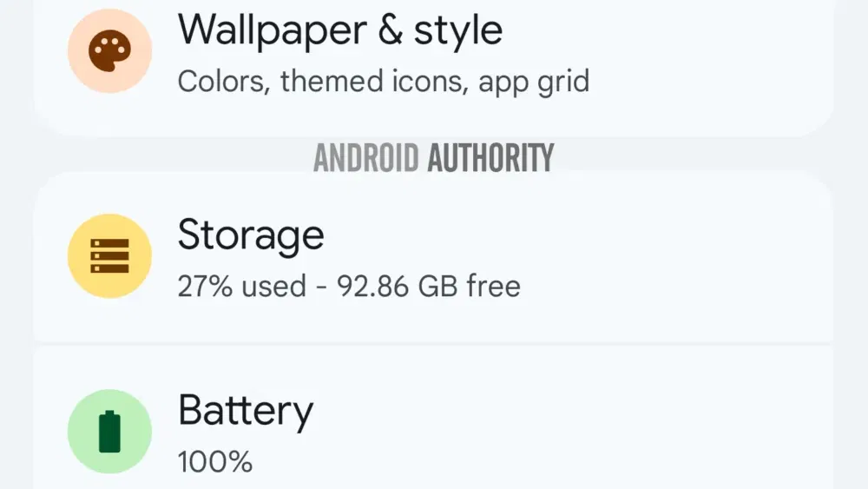Click the Android Authority watermark

tap(433, 158)
